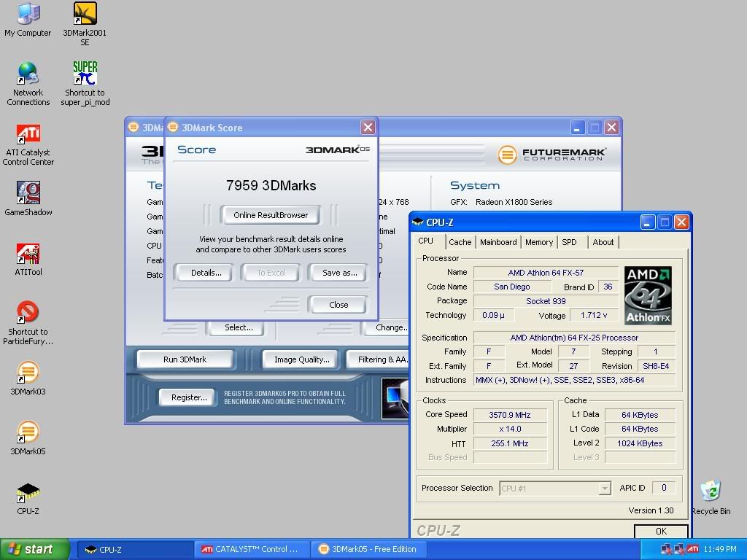The image size is (747, 560).
Task: Open the SPD tab in CPU-Z
Action: click(569, 242)
